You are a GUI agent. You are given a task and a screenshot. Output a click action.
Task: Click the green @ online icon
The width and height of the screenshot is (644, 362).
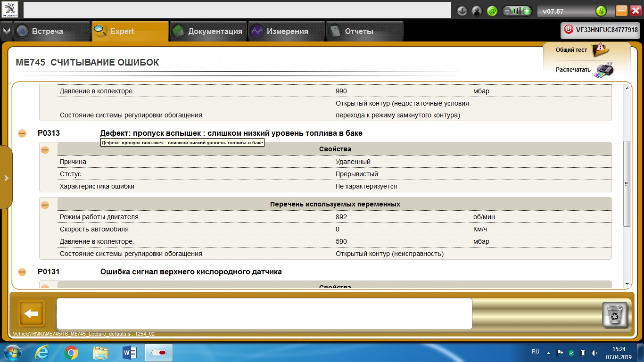(x=492, y=10)
